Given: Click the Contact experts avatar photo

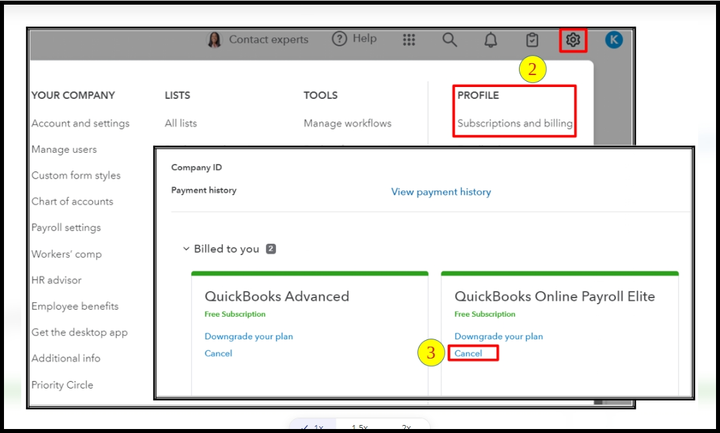Looking at the screenshot, I should [x=214, y=40].
